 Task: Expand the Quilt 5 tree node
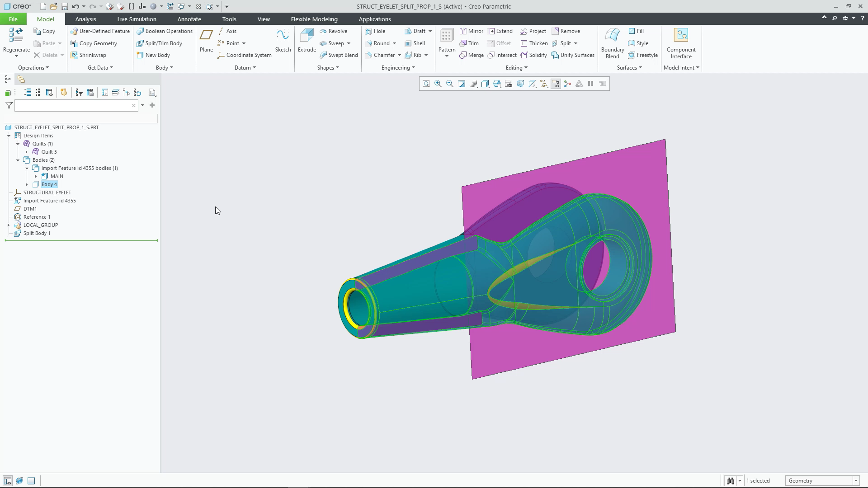pyautogui.click(x=27, y=152)
